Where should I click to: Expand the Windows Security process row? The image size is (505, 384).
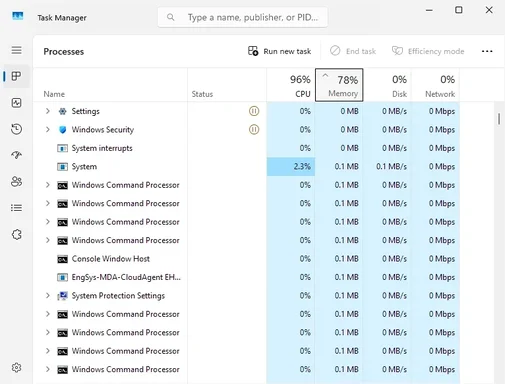coord(47,129)
